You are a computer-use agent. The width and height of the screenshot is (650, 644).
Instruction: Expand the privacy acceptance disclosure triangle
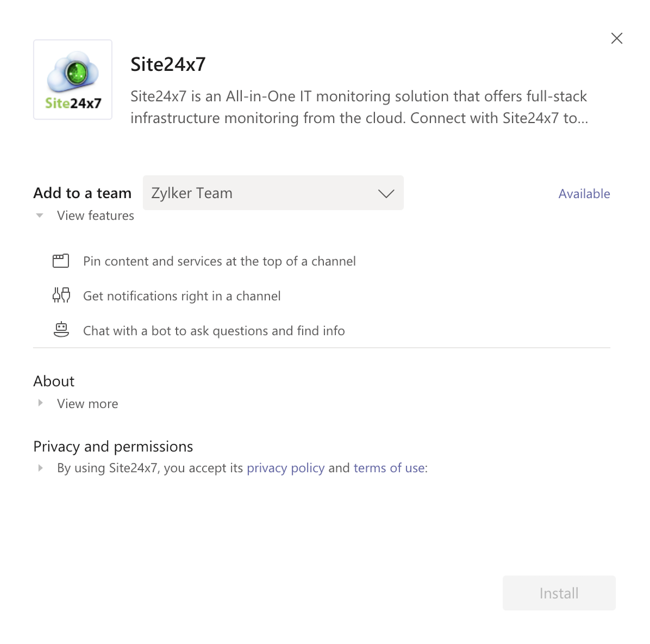click(x=40, y=468)
